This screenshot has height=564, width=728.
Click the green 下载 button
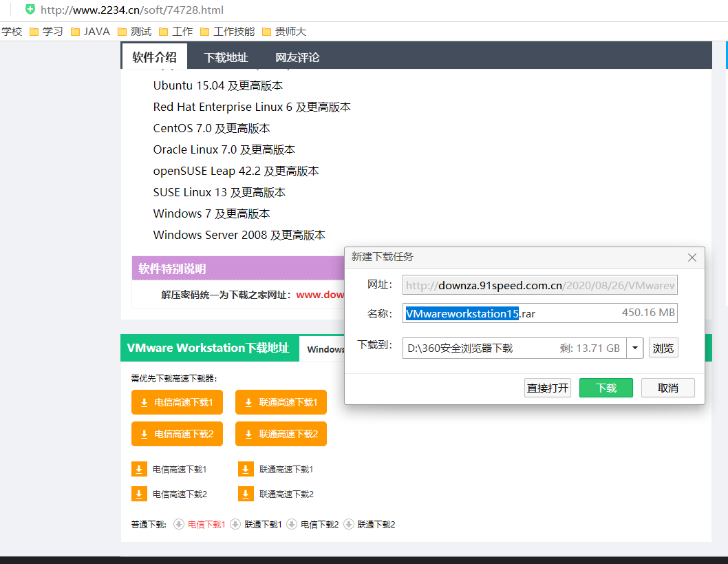(x=606, y=388)
